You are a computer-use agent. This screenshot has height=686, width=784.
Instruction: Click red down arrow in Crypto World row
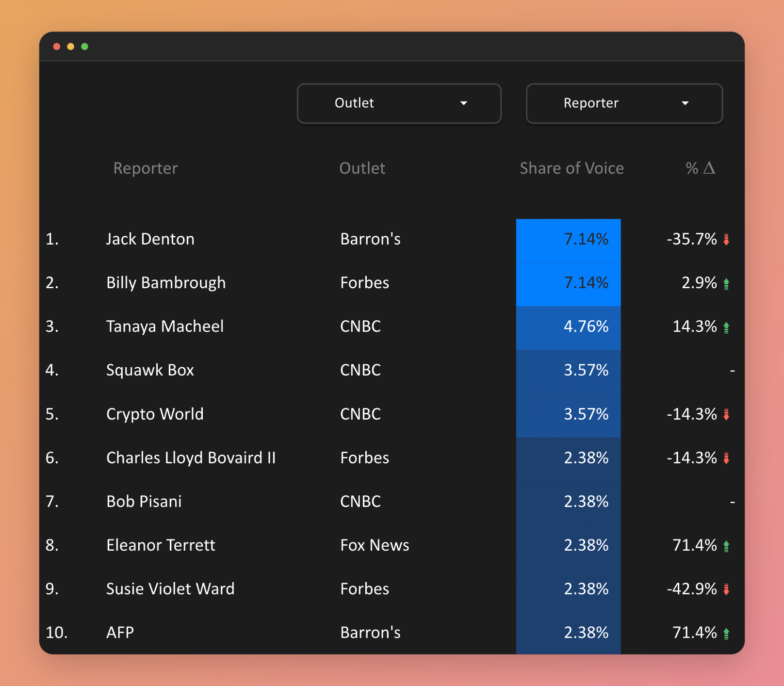726,414
